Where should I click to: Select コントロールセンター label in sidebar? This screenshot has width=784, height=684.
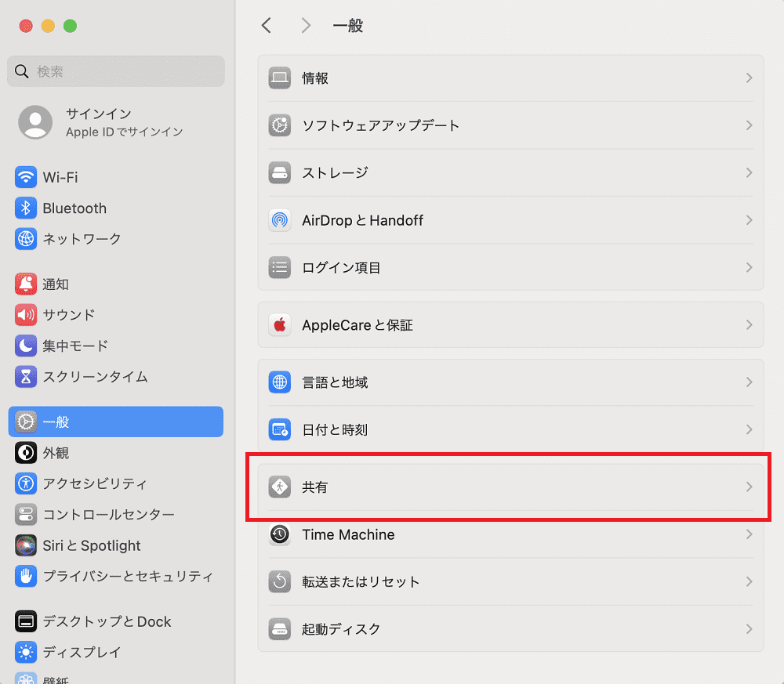point(108,515)
